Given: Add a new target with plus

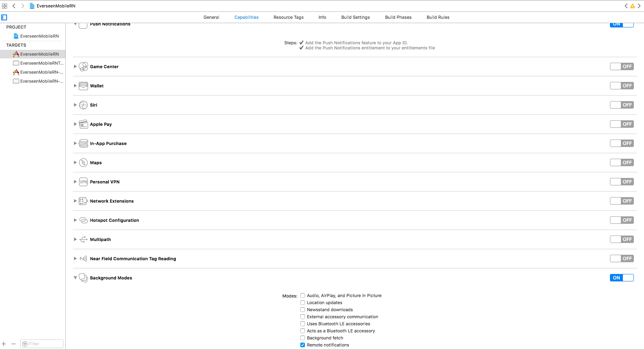Looking at the screenshot, I should click(4, 344).
